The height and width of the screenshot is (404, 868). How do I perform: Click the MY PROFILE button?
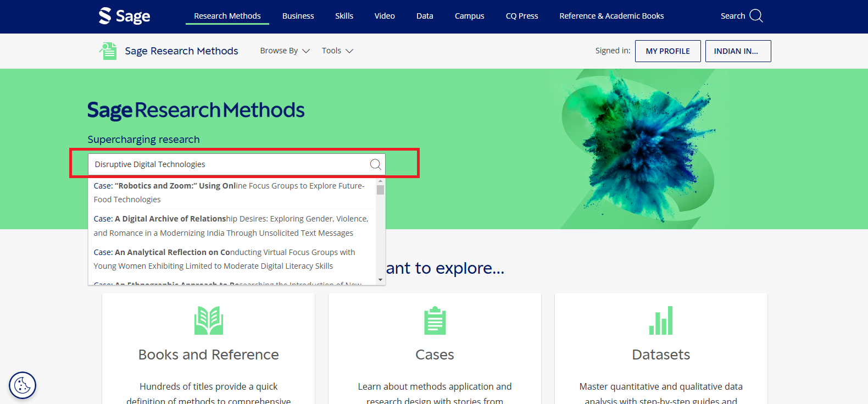click(x=667, y=51)
